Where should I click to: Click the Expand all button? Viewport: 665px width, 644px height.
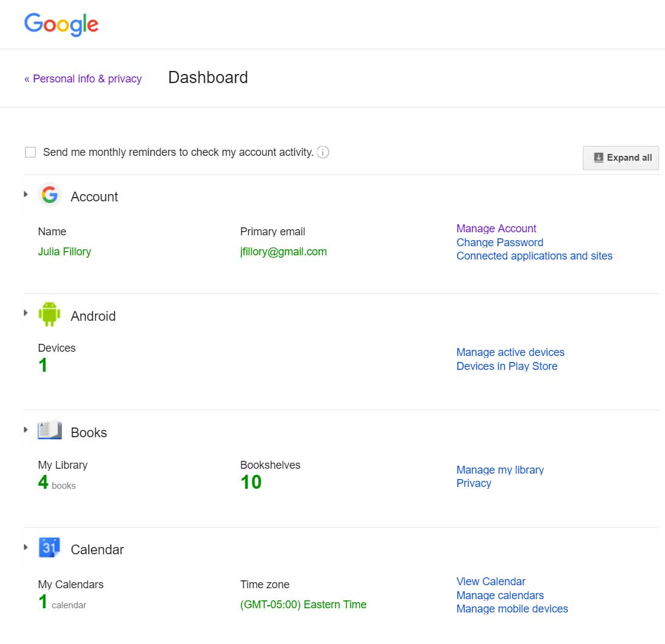pyautogui.click(x=621, y=157)
